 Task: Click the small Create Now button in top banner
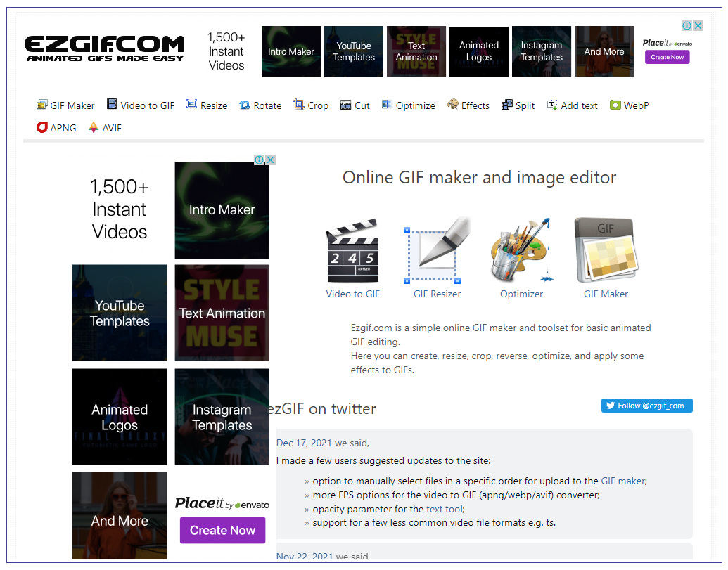click(x=668, y=57)
